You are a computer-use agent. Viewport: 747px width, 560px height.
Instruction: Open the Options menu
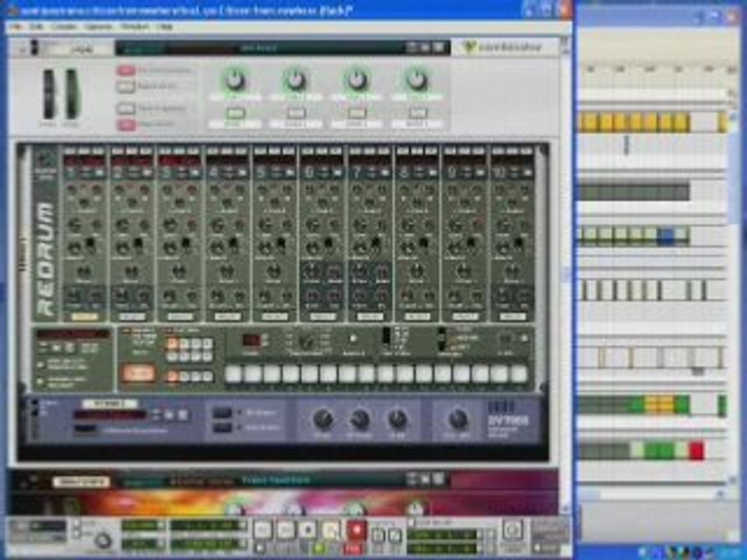coord(98,26)
